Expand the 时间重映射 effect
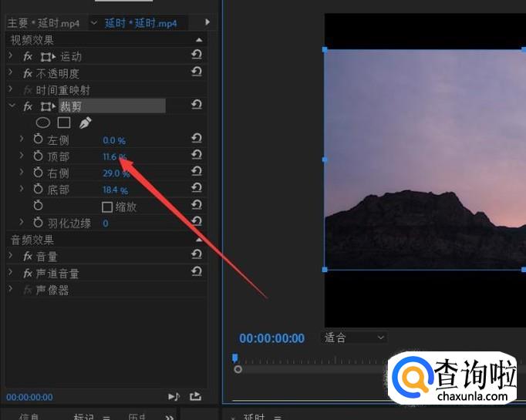 [10, 89]
